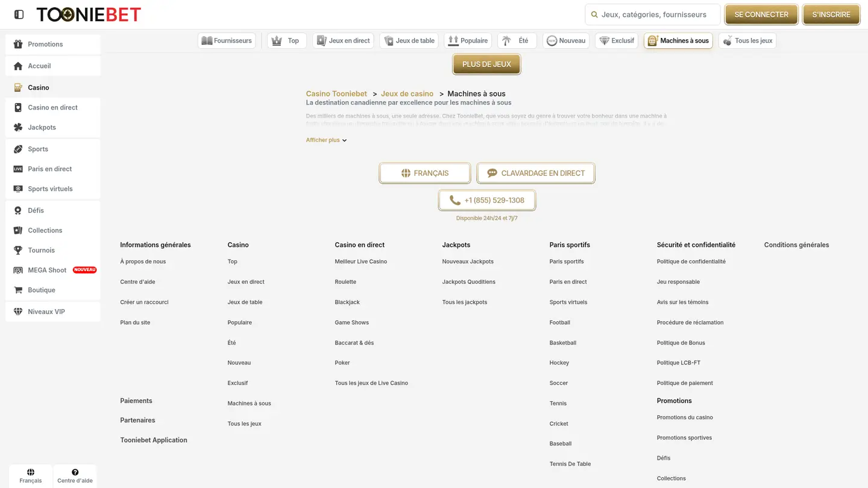Click the +1 (855) 529-1308 phone button
The height and width of the screenshot is (488, 868).
[487, 200]
